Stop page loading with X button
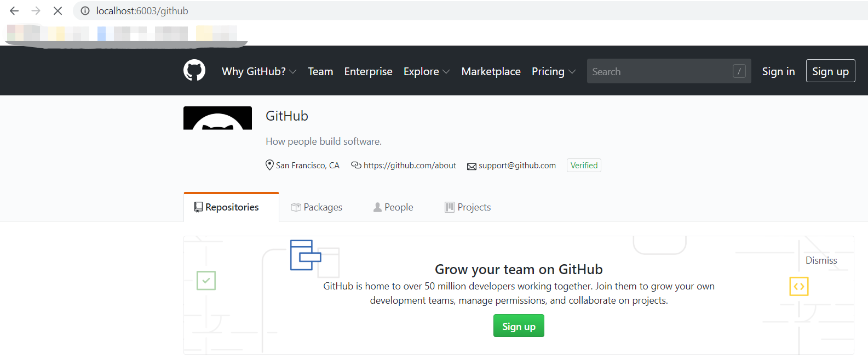Viewport: 868px width, 364px height. (58, 10)
